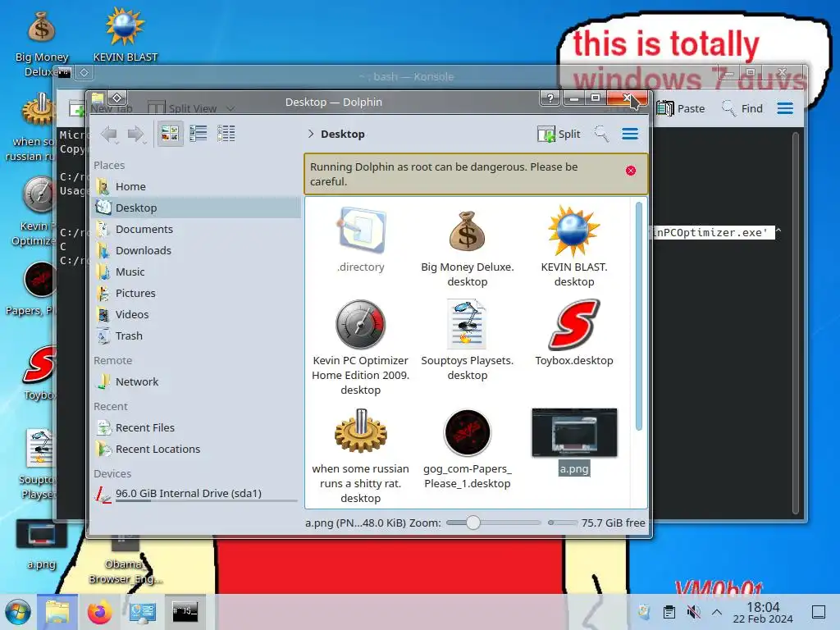Open KEVIN BLAST desktop shortcut

click(x=126, y=34)
